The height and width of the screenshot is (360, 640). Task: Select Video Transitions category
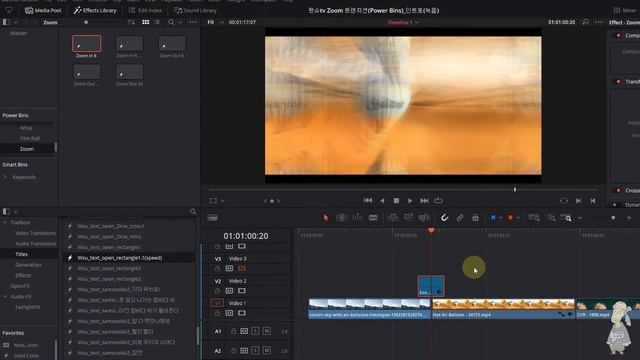(35, 233)
